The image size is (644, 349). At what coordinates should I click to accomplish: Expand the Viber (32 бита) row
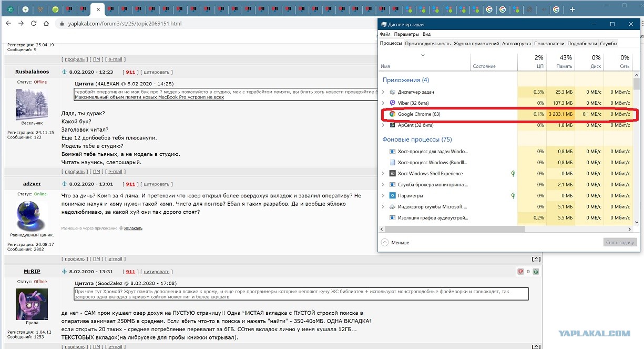(383, 103)
